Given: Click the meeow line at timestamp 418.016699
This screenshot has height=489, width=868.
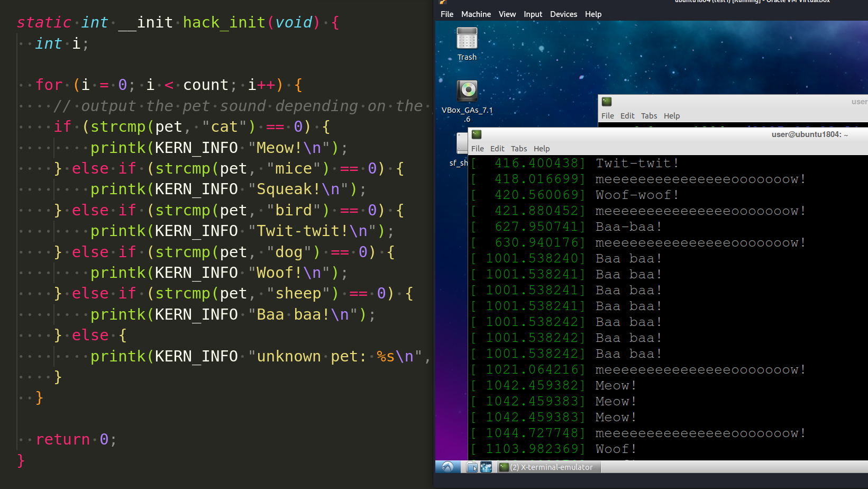Looking at the screenshot, I should pos(700,179).
